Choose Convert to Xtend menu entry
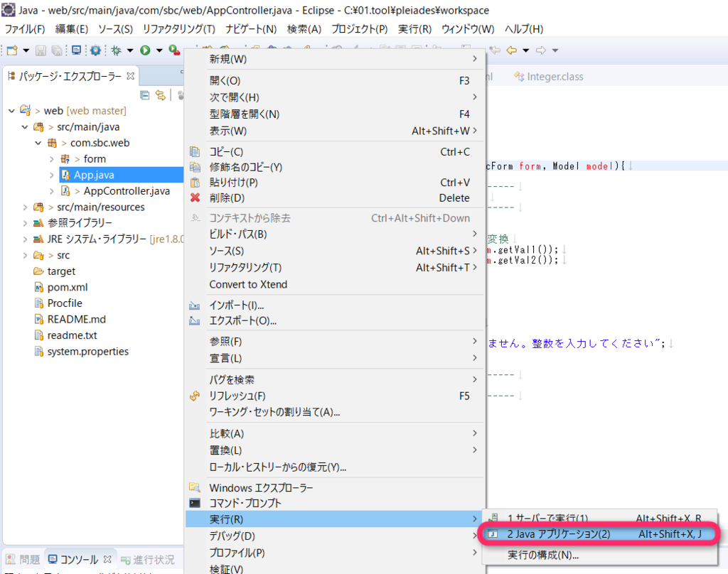Image resolution: width=728 pixels, height=574 pixels. [335, 284]
